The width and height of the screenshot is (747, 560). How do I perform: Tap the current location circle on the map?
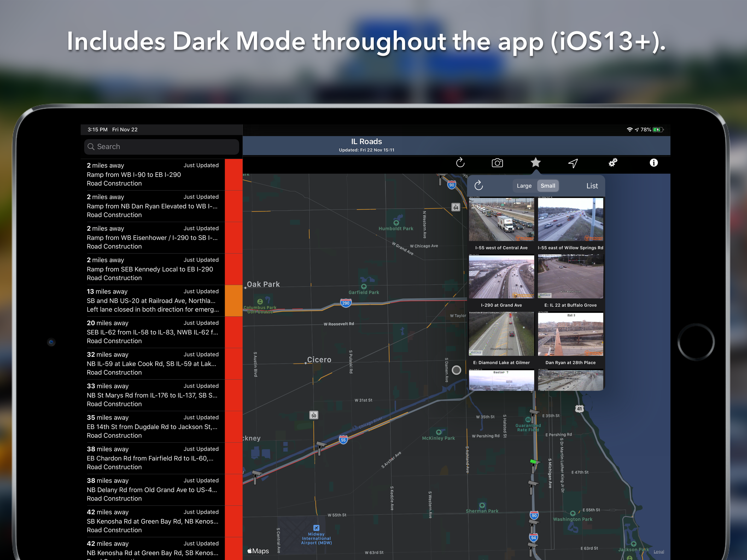(456, 370)
